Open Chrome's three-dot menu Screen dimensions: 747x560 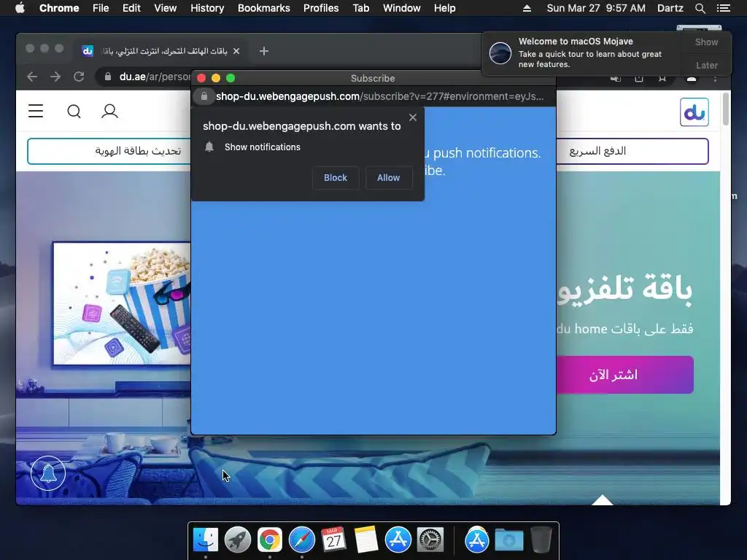(x=715, y=78)
